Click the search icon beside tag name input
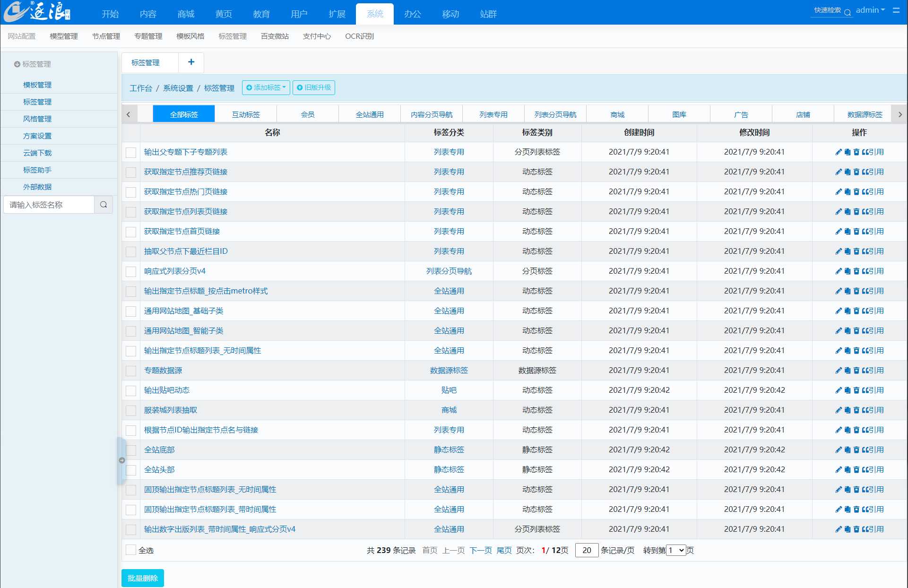The image size is (908, 588). [x=104, y=205]
